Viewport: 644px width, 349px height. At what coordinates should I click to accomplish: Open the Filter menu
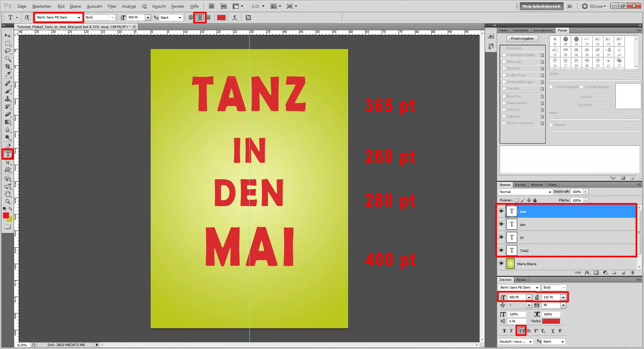[112, 6]
